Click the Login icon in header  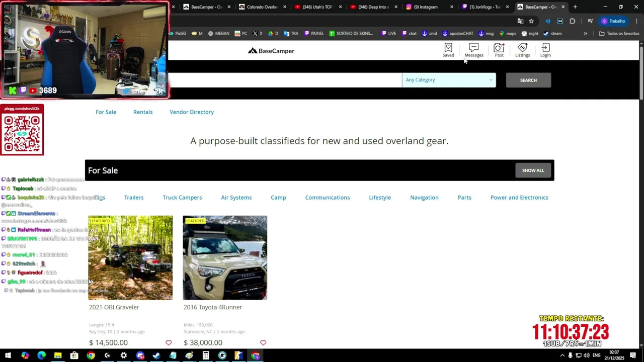click(545, 50)
